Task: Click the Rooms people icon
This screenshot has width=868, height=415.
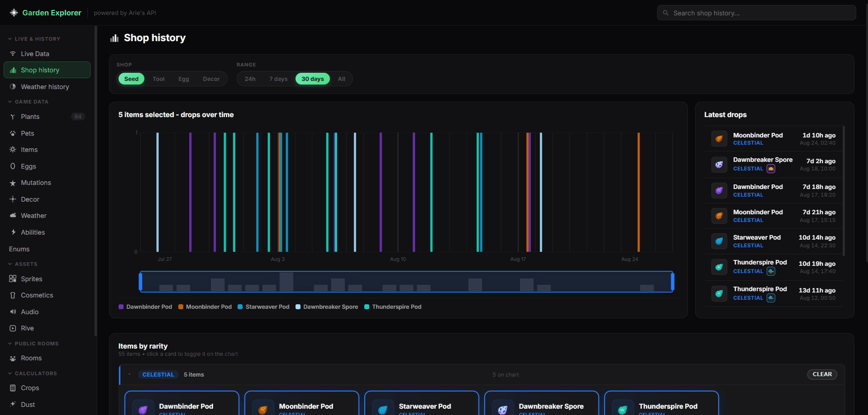Action: [13, 358]
